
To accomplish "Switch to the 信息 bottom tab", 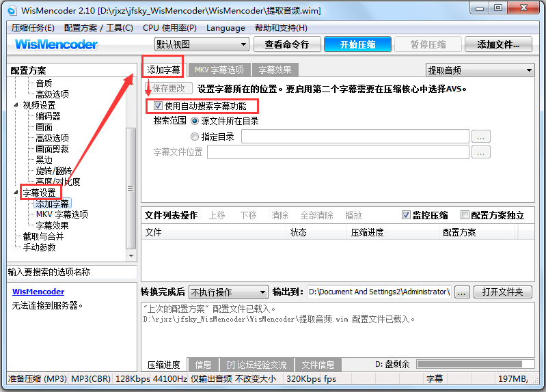I will click(203, 365).
